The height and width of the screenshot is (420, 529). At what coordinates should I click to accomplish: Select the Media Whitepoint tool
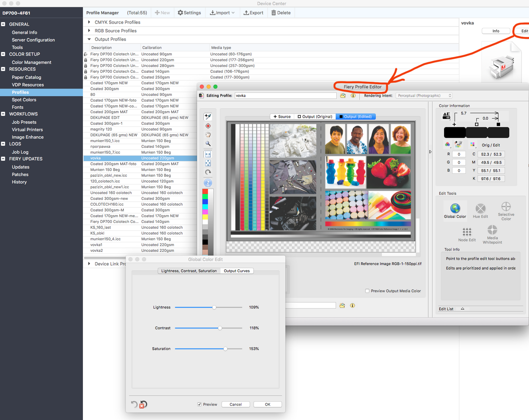[x=492, y=235]
